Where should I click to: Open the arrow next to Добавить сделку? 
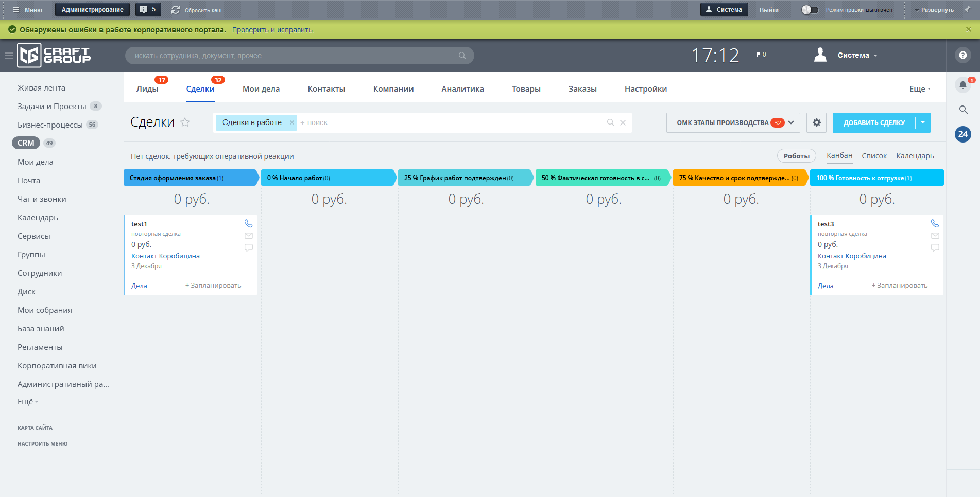pyautogui.click(x=923, y=122)
